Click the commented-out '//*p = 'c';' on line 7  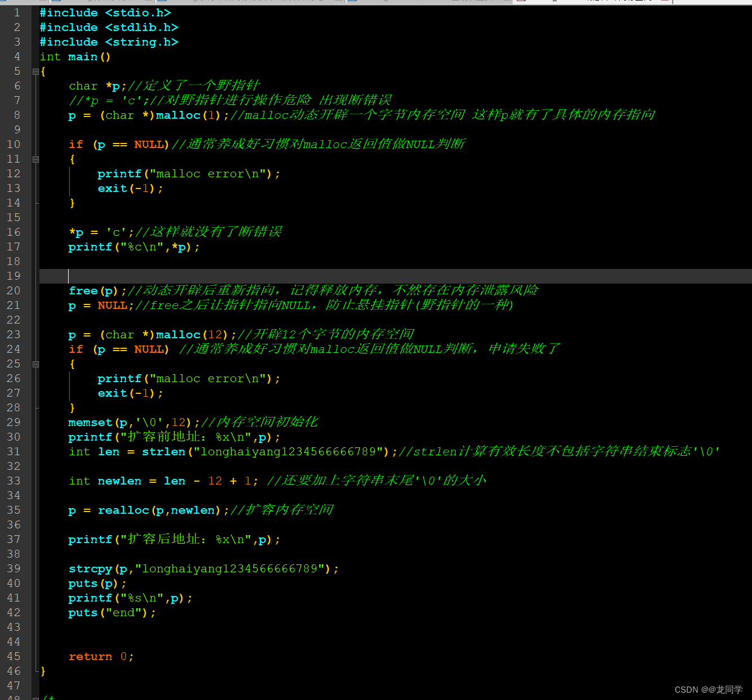(109, 100)
